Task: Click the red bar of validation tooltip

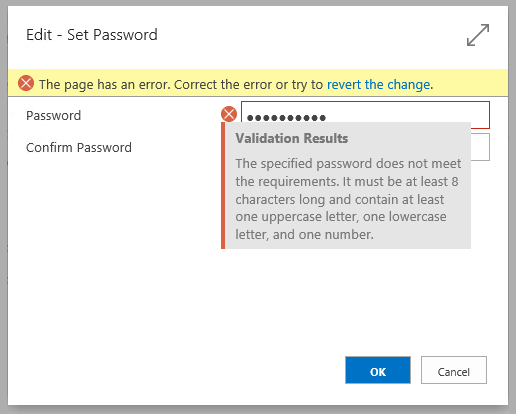Action: click(x=223, y=185)
